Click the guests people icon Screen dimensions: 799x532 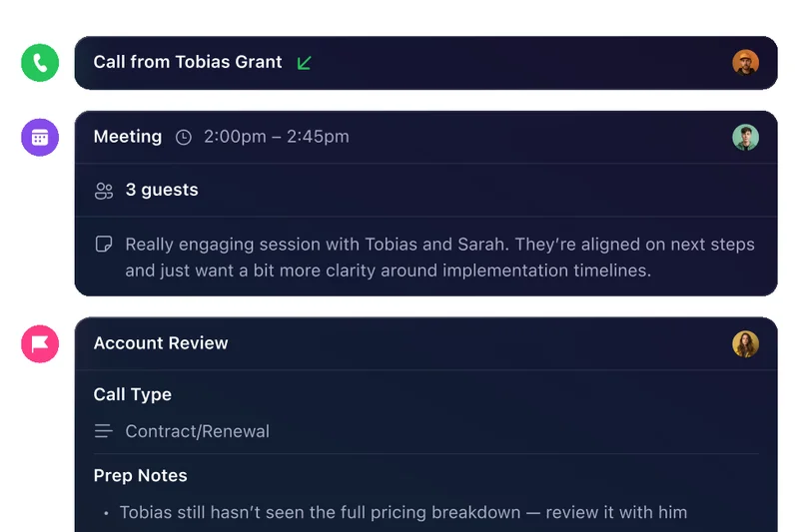coord(104,191)
